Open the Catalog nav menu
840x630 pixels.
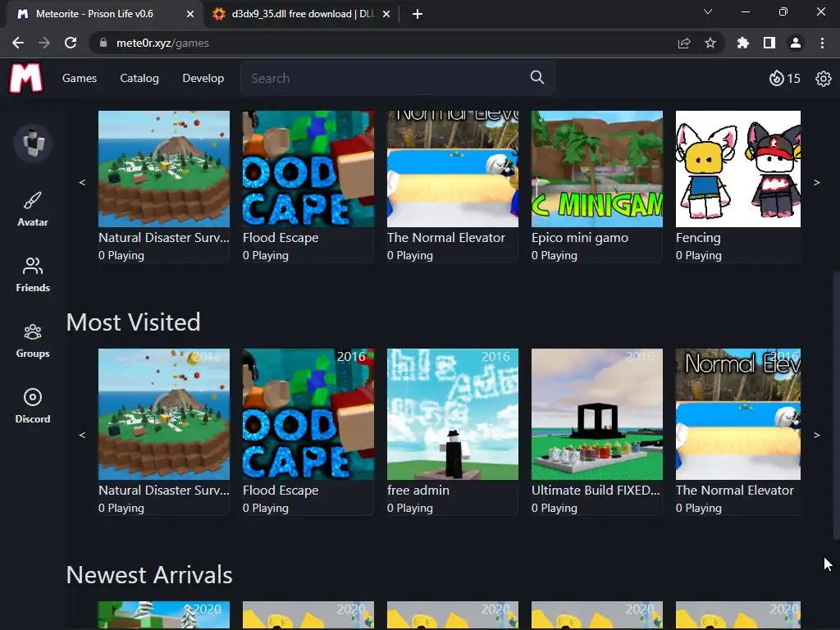pyautogui.click(x=139, y=78)
